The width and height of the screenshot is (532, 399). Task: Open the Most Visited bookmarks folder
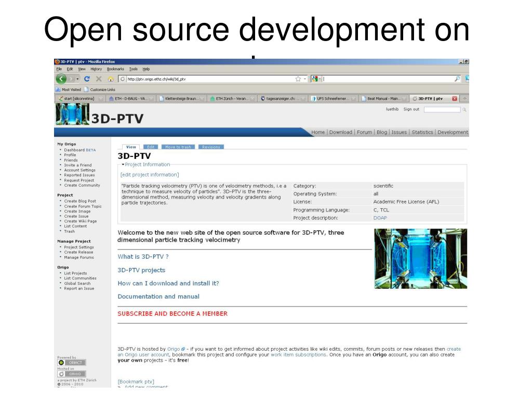[x=68, y=89]
